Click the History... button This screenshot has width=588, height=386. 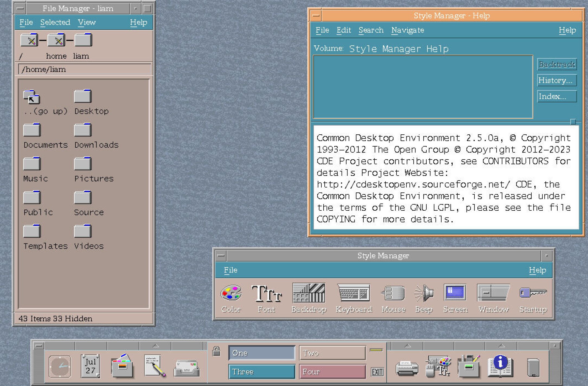coord(557,80)
